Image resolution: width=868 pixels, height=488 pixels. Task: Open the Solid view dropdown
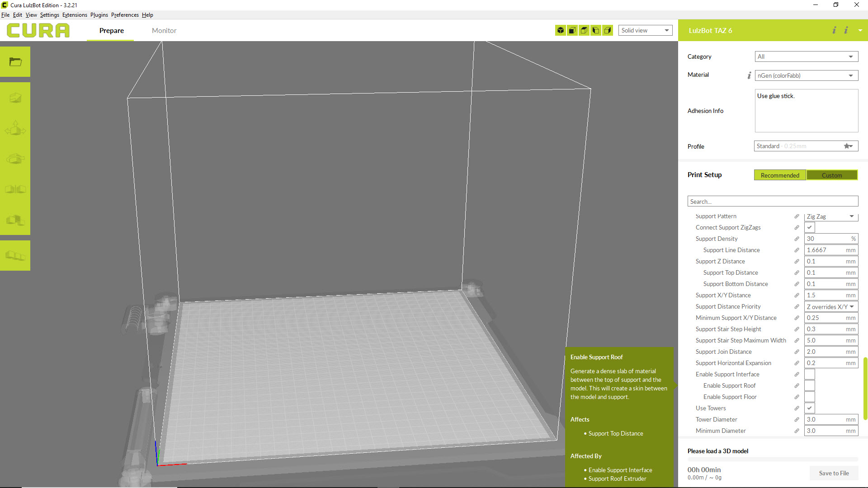pos(645,30)
